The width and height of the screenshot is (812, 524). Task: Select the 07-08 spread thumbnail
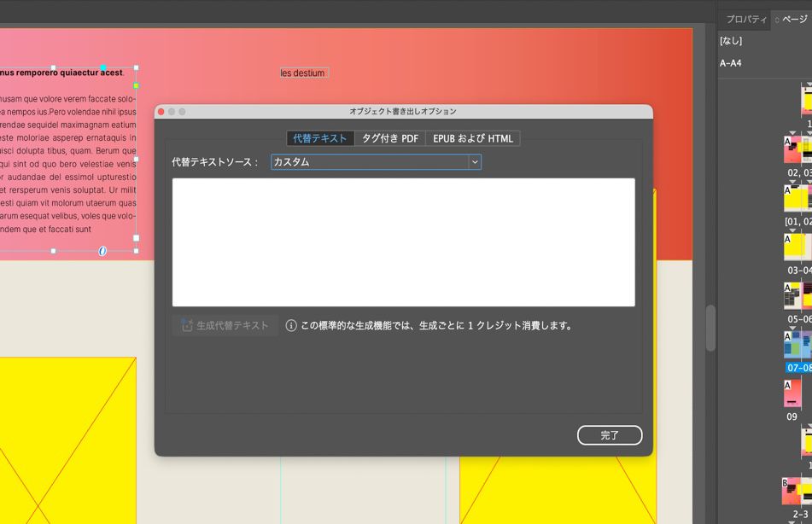click(797, 344)
